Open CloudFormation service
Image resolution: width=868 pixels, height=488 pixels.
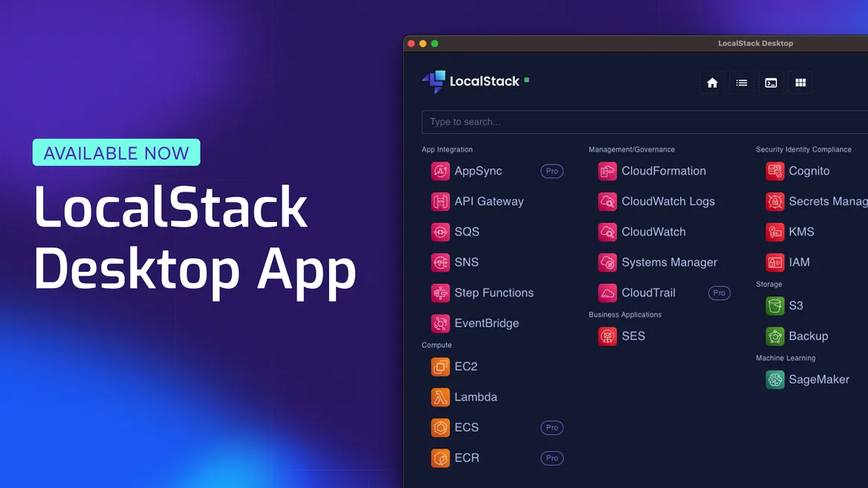(x=663, y=171)
